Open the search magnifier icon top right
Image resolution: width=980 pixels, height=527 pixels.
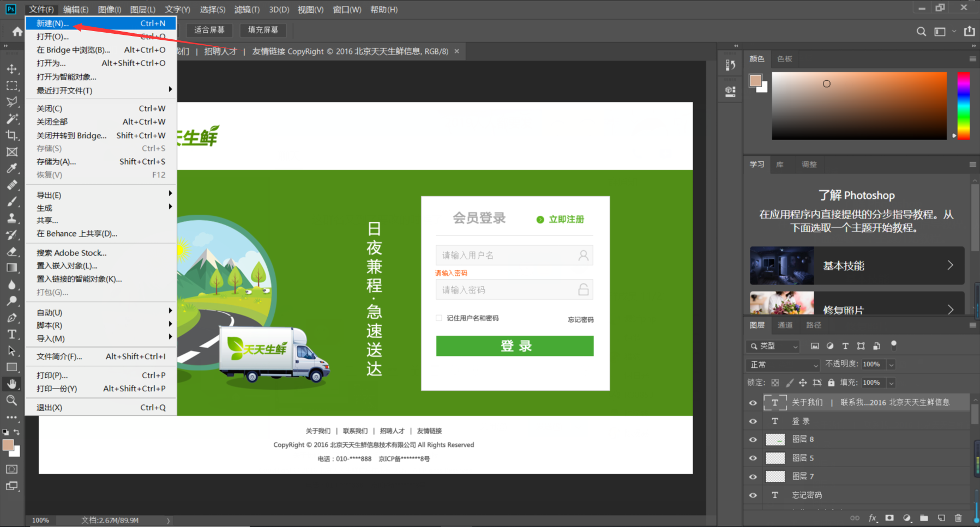tap(921, 32)
